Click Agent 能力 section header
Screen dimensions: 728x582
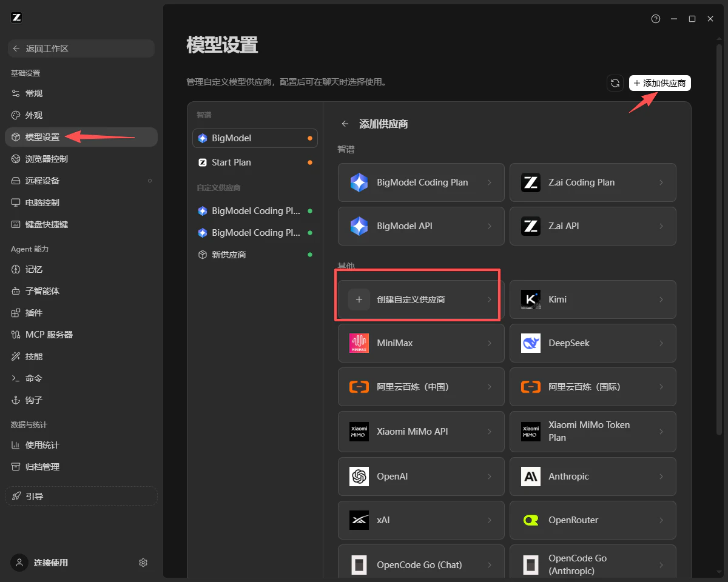[30, 249]
